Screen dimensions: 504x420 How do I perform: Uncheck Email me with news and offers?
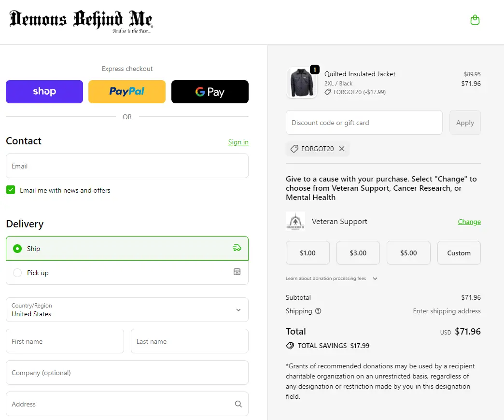point(11,190)
